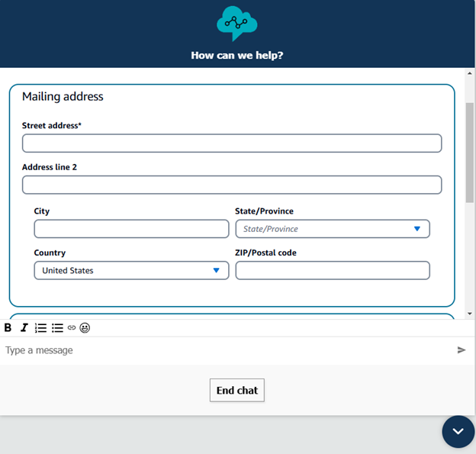The height and width of the screenshot is (454, 476).
Task: Click the ZIP/Postal code label
Action: coord(265,253)
